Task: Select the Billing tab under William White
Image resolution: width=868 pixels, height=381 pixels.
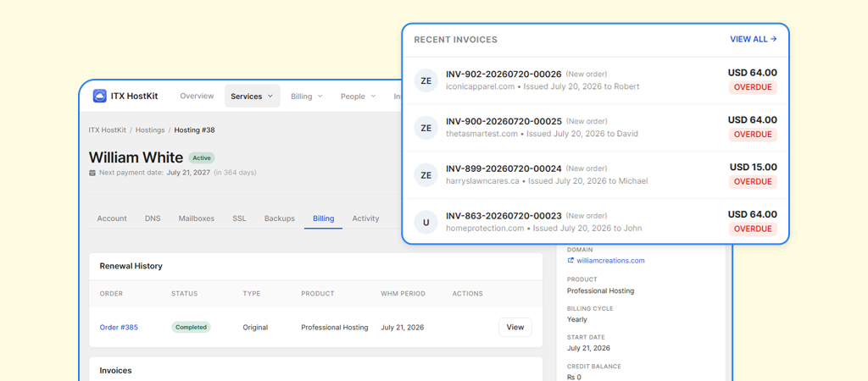Action: [x=323, y=218]
